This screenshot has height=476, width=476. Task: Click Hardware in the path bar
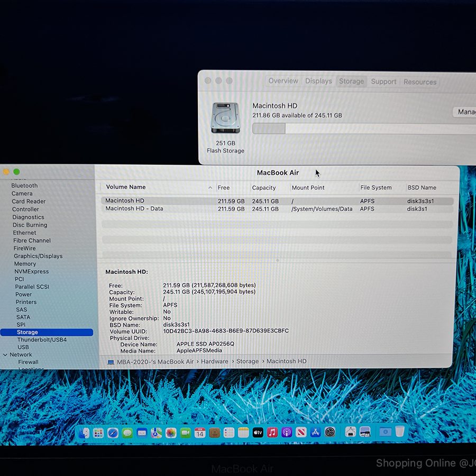(214, 362)
